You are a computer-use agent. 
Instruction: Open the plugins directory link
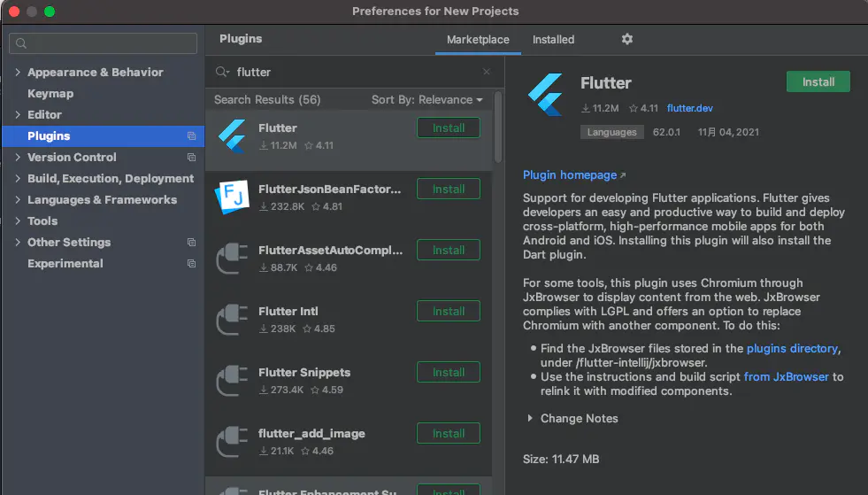(792, 349)
